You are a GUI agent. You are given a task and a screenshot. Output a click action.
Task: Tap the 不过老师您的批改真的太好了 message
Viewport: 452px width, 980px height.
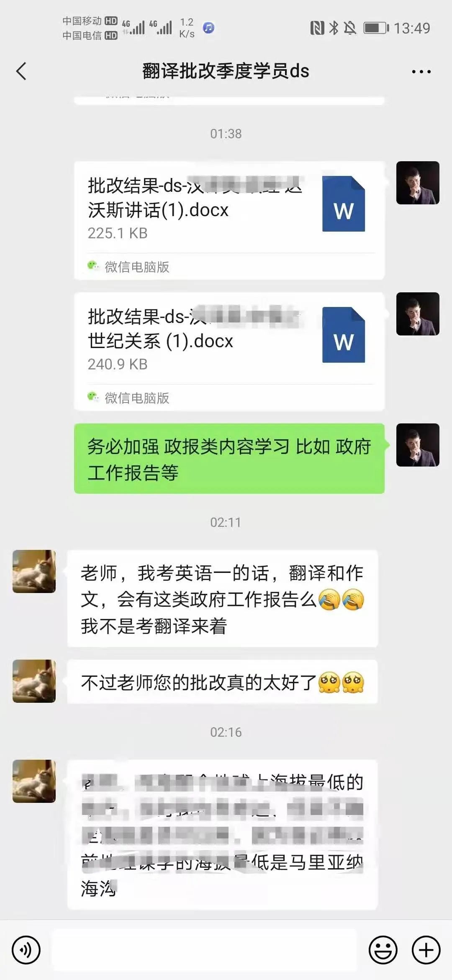[x=222, y=682]
